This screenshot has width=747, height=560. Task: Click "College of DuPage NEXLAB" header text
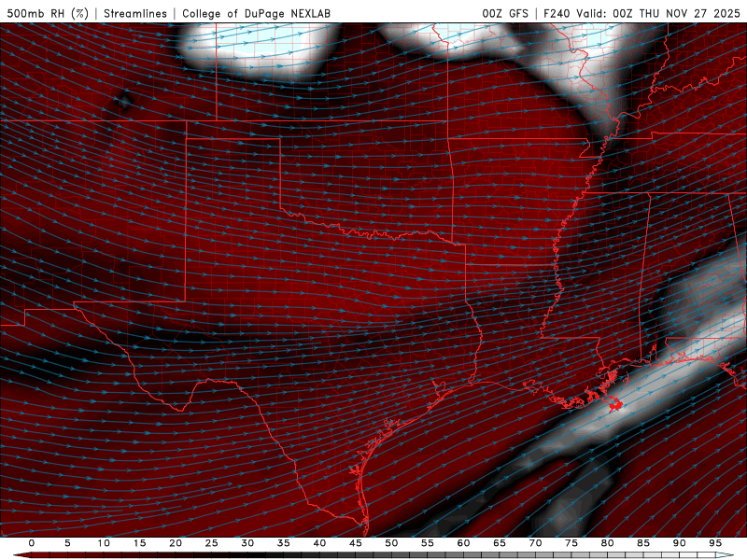(x=256, y=13)
